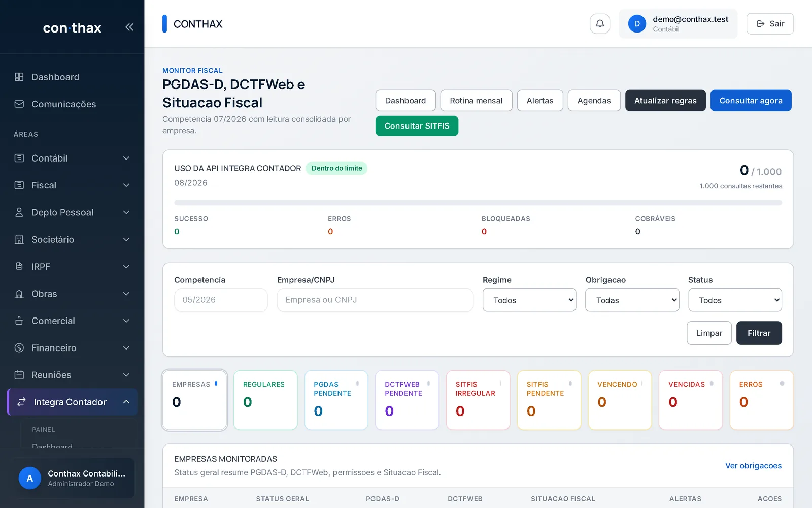Expand the Contábil section chevron
The image size is (812, 508).
126,158
